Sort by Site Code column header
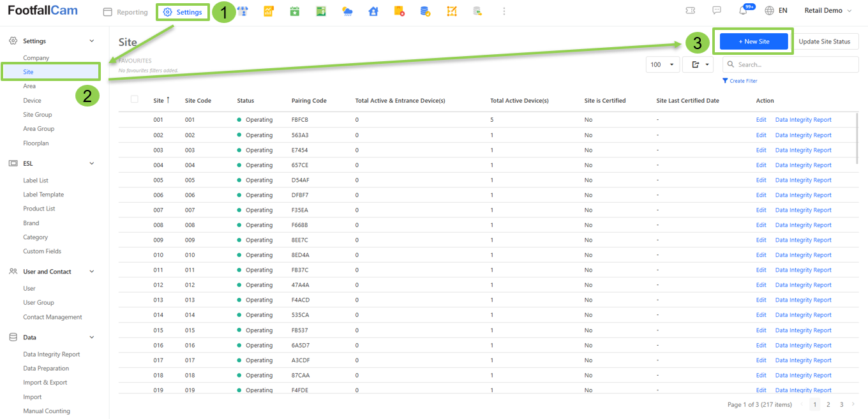This screenshot has width=868, height=419. coord(198,101)
